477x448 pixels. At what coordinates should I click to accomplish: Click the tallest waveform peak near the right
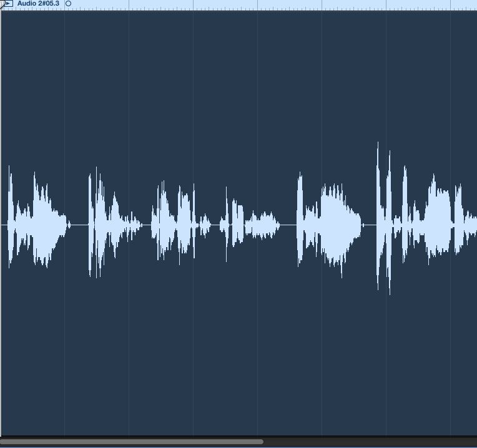(378, 216)
